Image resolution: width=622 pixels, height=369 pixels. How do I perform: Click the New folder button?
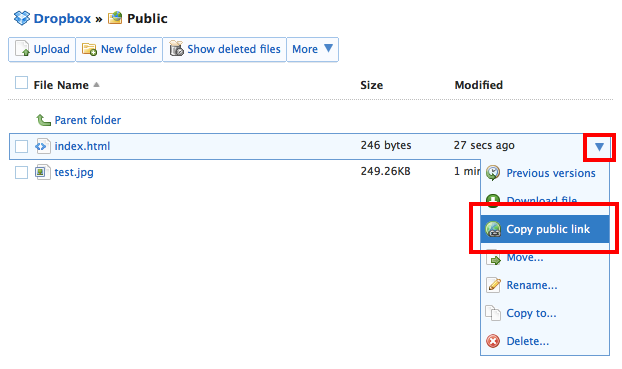tap(119, 49)
